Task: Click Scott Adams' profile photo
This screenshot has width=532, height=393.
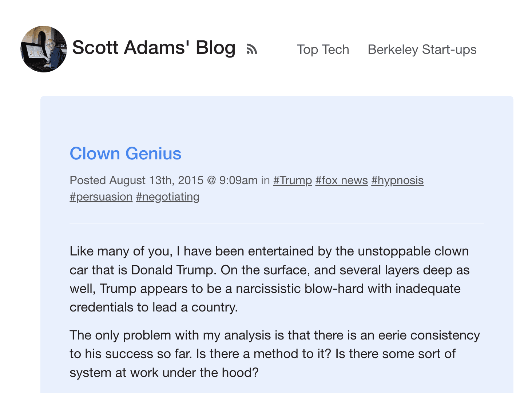Action: click(x=44, y=49)
